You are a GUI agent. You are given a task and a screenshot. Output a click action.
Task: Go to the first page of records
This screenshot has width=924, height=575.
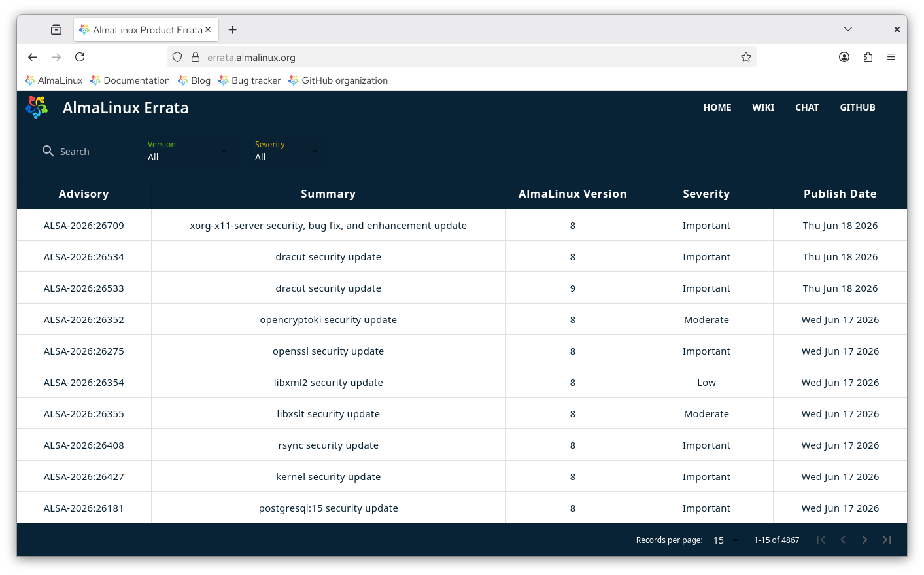coord(821,540)
